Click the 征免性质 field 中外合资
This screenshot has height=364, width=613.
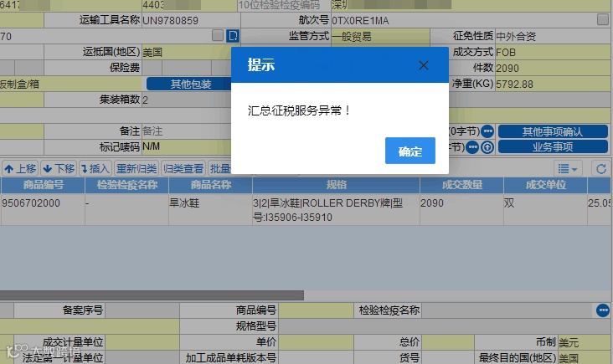pos(553,36)
